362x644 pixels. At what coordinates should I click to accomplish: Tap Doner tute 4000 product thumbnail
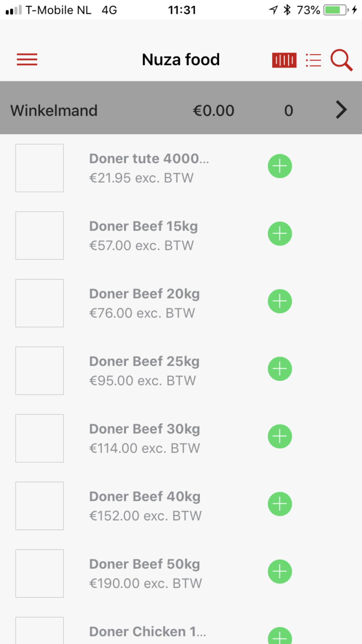click(39, 168)
